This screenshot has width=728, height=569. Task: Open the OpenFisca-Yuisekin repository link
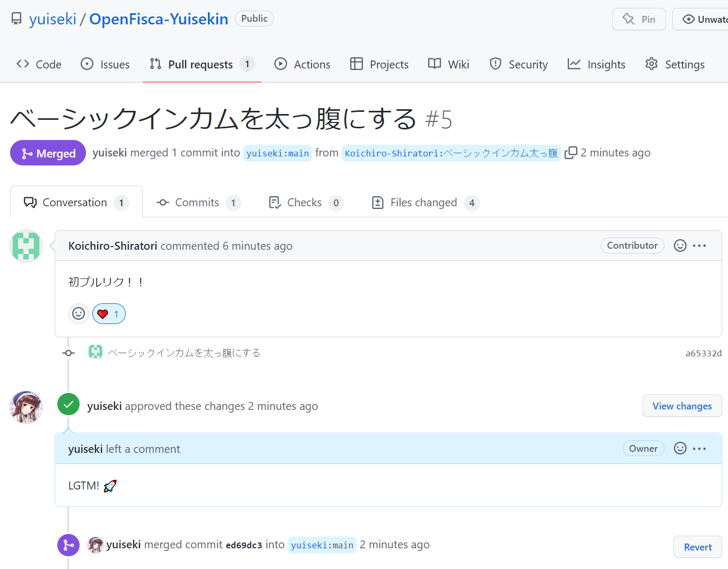[159, 19]
